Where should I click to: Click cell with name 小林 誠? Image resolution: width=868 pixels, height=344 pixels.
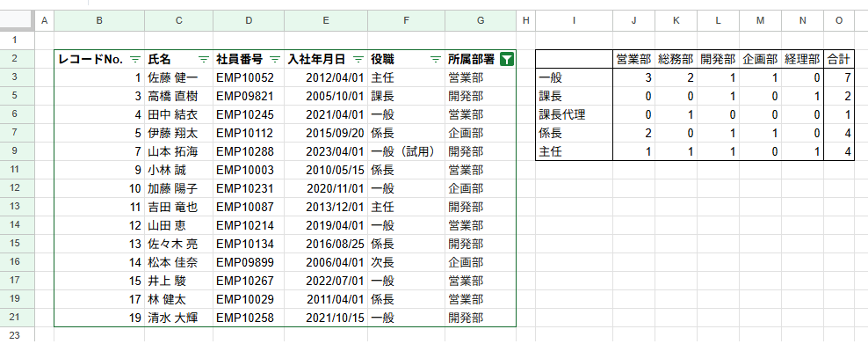pos(179,170)
